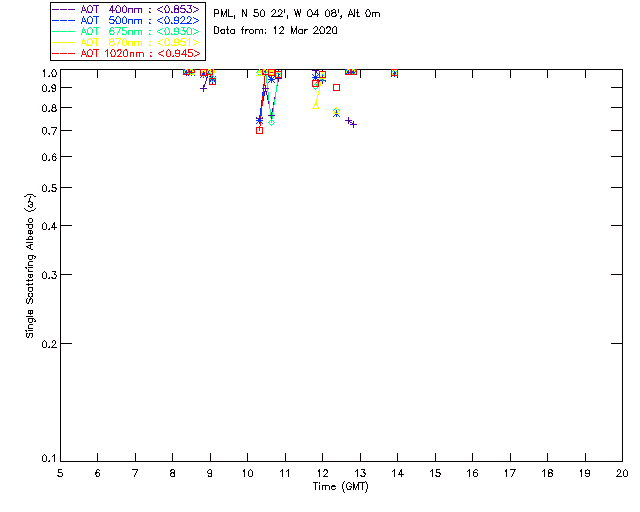Click the x-axis tick label 19
This screenshot has width=640, height=512.
click(x=585, y=474)
